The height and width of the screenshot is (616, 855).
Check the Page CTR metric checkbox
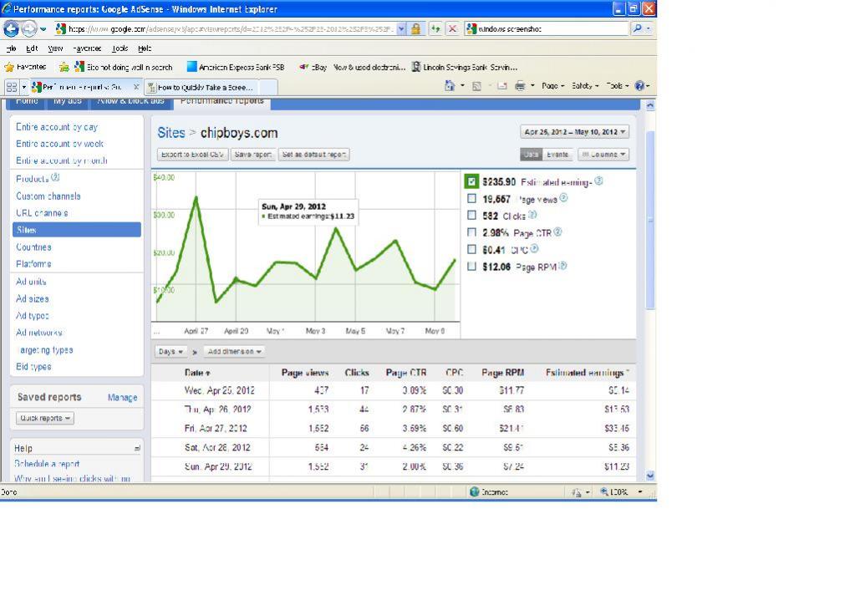[471, 232]
